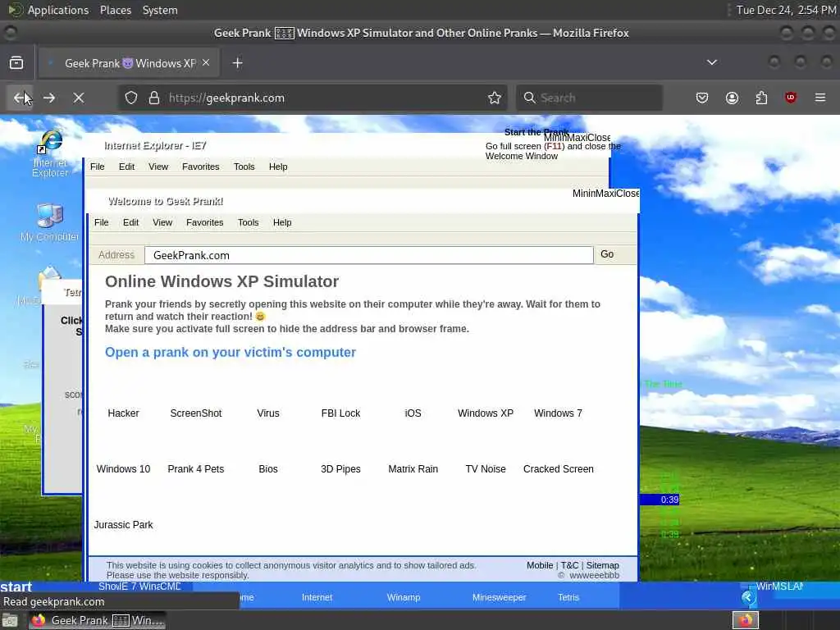Open the TV Noise prank
The height and width of the screenshot is (630, 840).
tap(486, 468)
